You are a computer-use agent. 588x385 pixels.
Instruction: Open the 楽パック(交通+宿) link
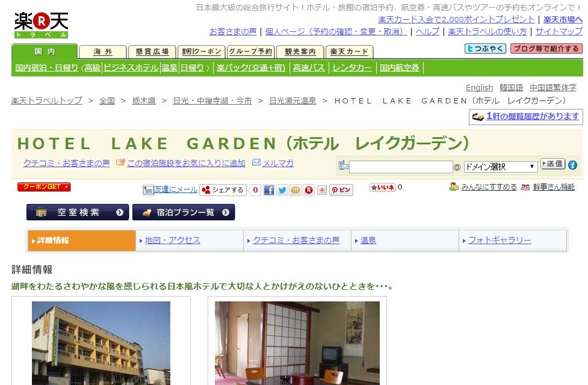coord(251,68)
